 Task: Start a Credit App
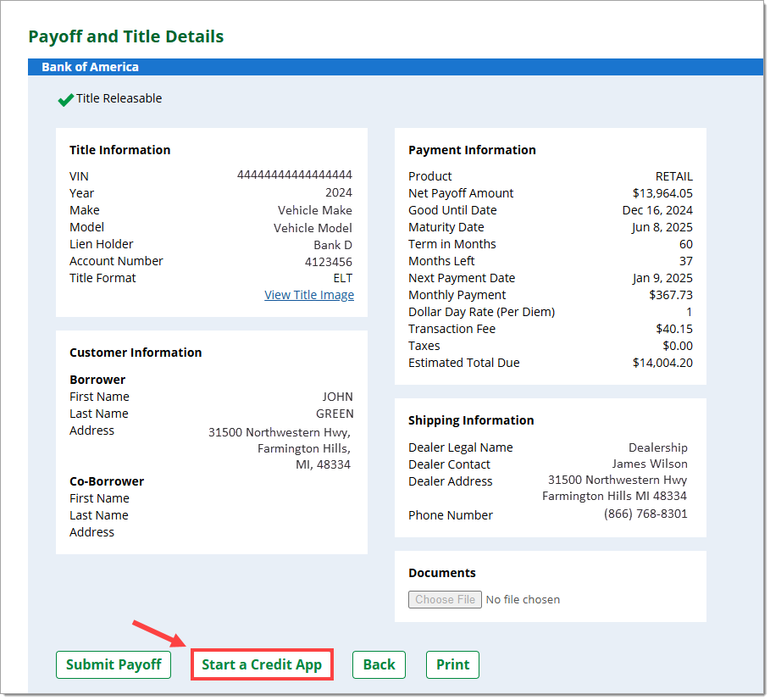tap(262, 664)
